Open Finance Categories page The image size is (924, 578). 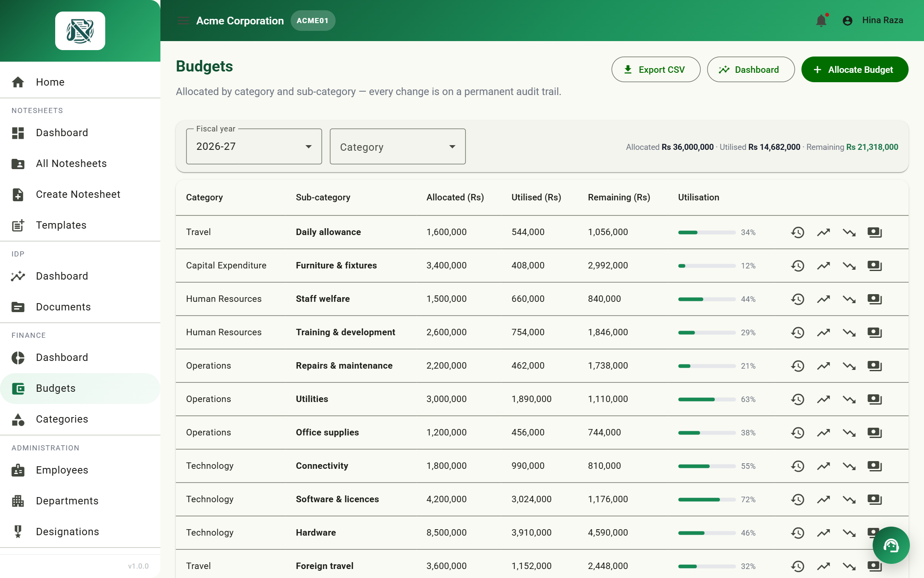coord(80,419)
